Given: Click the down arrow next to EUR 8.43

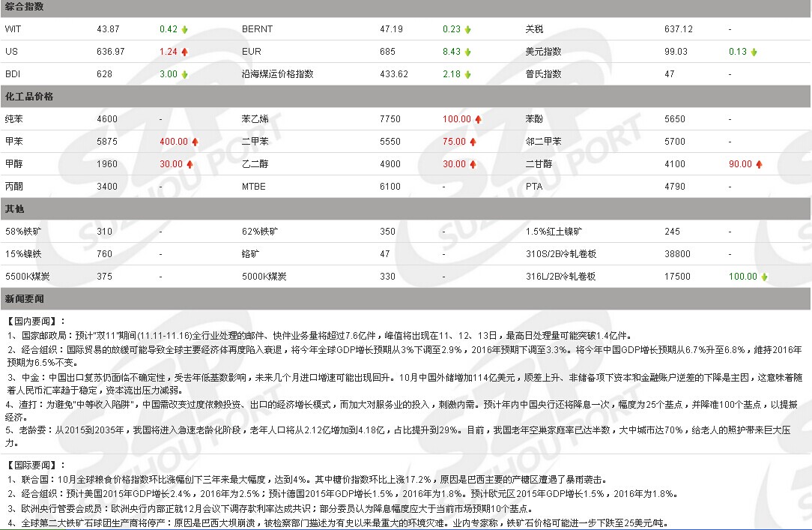Looking at the screenshot, I should pyautogui.click(x=467, y=52).
